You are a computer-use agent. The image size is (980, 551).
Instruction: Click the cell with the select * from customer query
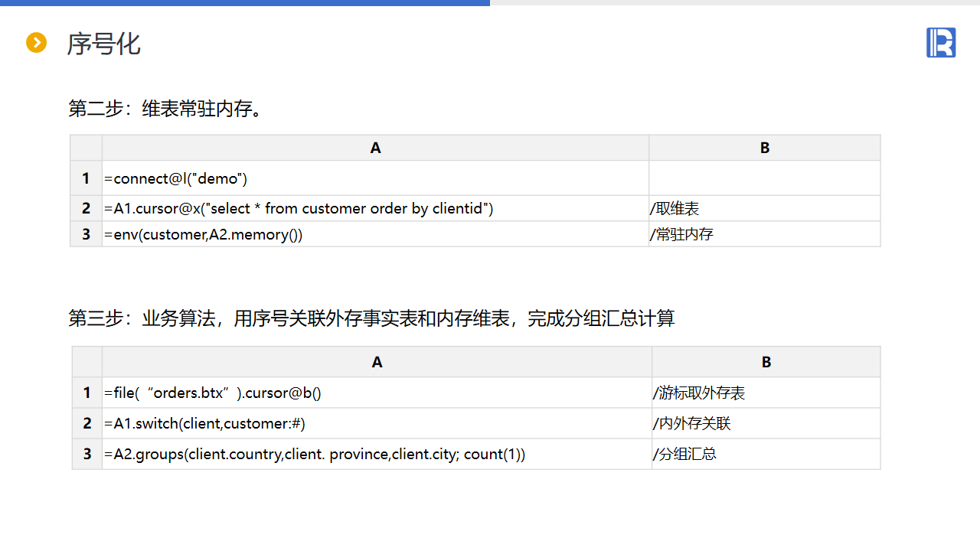tap(375, 208)
